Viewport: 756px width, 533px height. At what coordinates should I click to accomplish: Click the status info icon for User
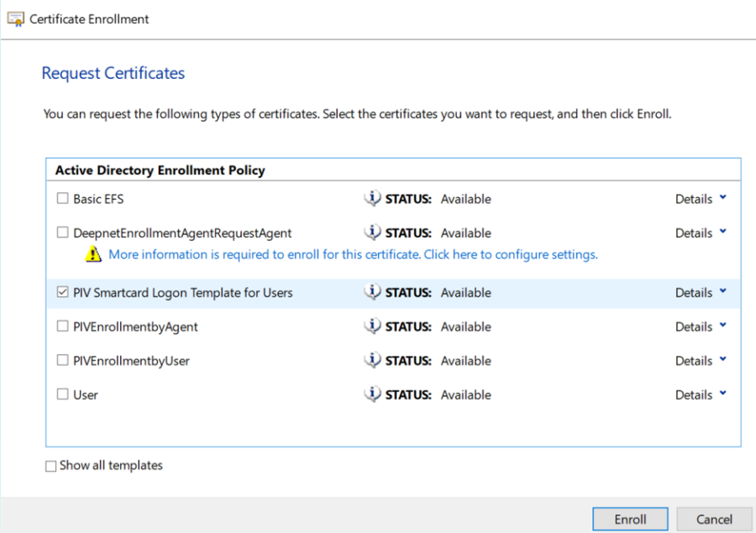click(x=372, y=395)
